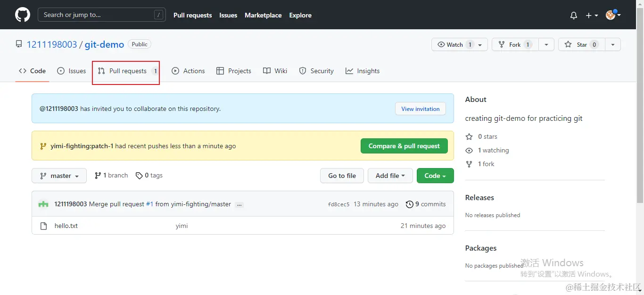Go to Pull requests in top navigation
This screenshot has height=295, width=644.
(192, 15)
